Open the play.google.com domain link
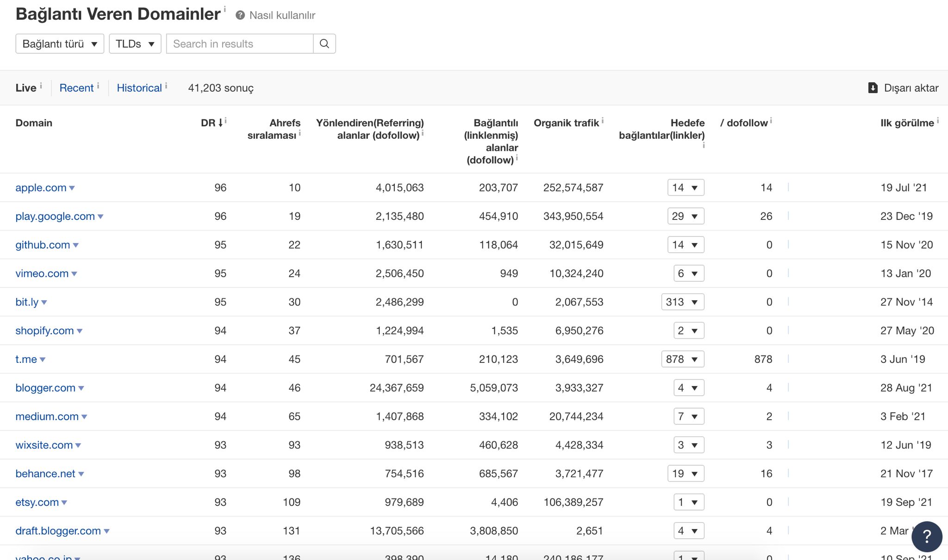 click(x=55, y=216)
